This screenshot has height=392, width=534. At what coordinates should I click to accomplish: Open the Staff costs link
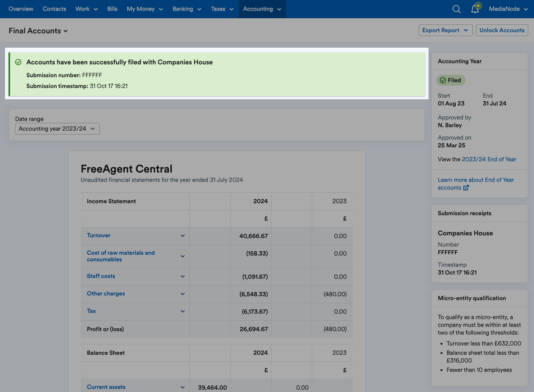pyautogui.click(x=101, y=276)
